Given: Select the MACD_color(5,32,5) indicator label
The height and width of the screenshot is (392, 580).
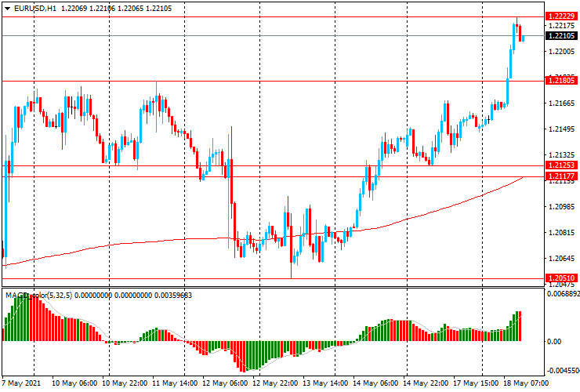Looking at the screenshot, I should (x=40, y=296).
